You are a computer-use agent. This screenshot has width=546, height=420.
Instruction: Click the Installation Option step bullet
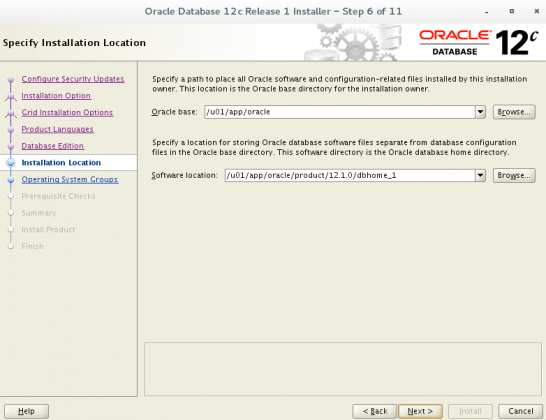point(11,96)
